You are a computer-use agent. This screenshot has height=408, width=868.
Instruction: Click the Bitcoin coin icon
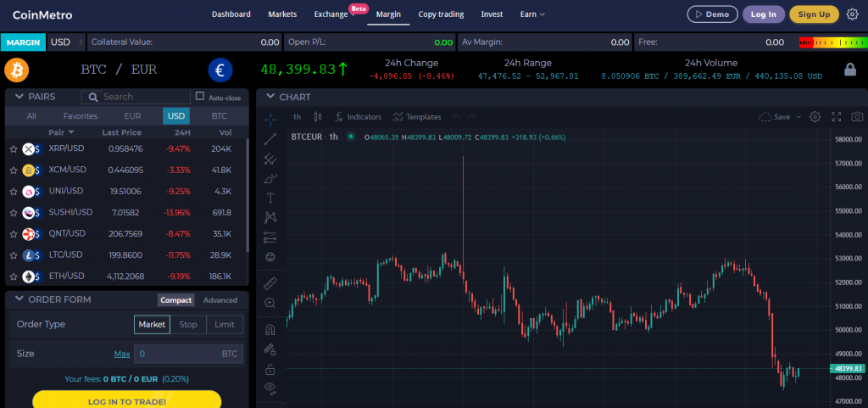17,70
